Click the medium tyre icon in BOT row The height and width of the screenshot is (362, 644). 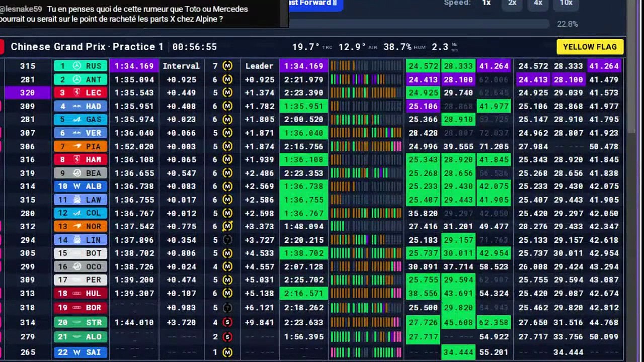pos(227,253)
